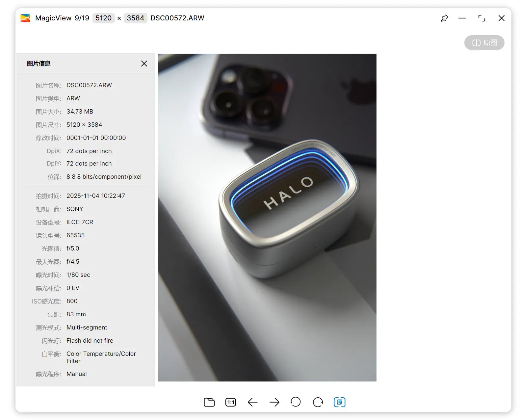Image resolution: width=519 pixels, height=420 pixels.
Task: Click the focal length 83 mm
Action: click(76, 314)
